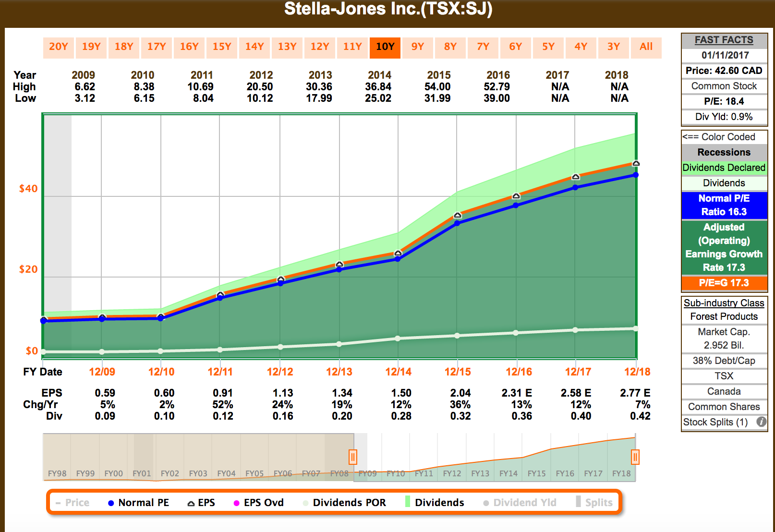This screenshot has width=775, height=532.
Task: Click the 38% Debt/Cap value
Action: [x=724, y=361]
